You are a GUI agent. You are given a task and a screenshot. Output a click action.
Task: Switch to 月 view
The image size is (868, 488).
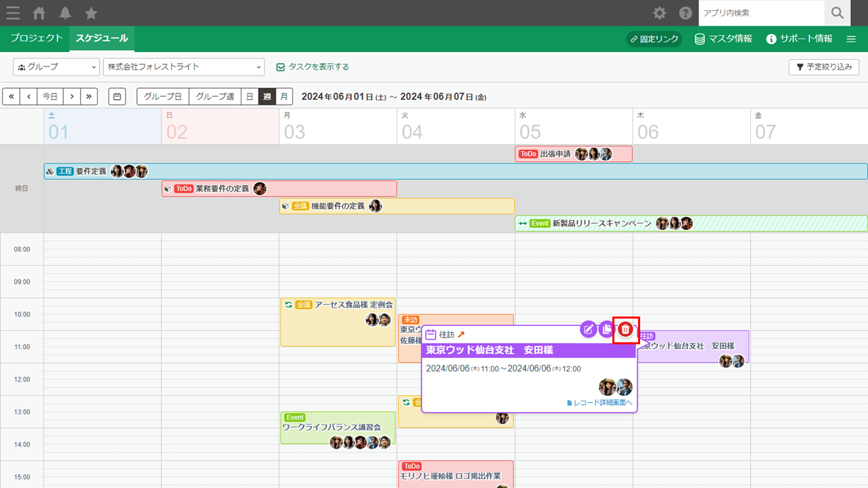pos(284,96)
